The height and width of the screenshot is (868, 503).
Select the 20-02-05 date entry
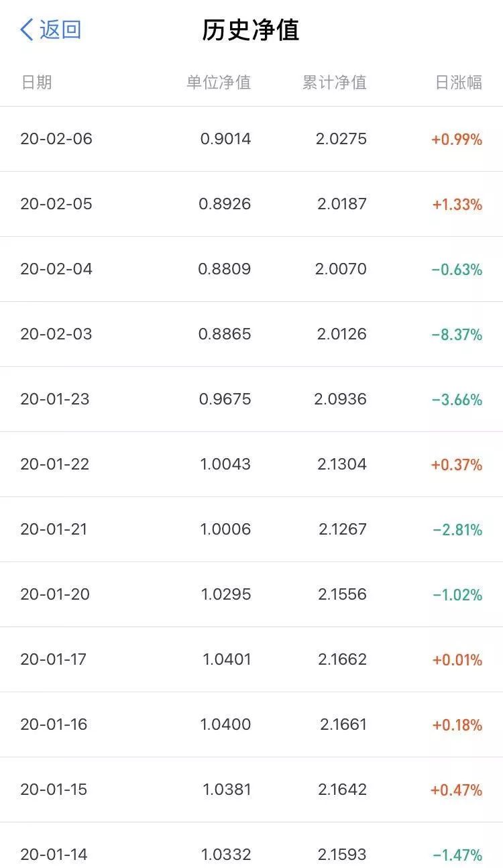click(56, 204)
